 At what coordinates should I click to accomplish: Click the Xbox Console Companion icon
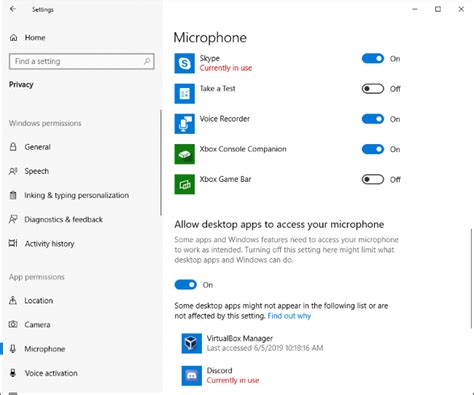tap(185, 154)
